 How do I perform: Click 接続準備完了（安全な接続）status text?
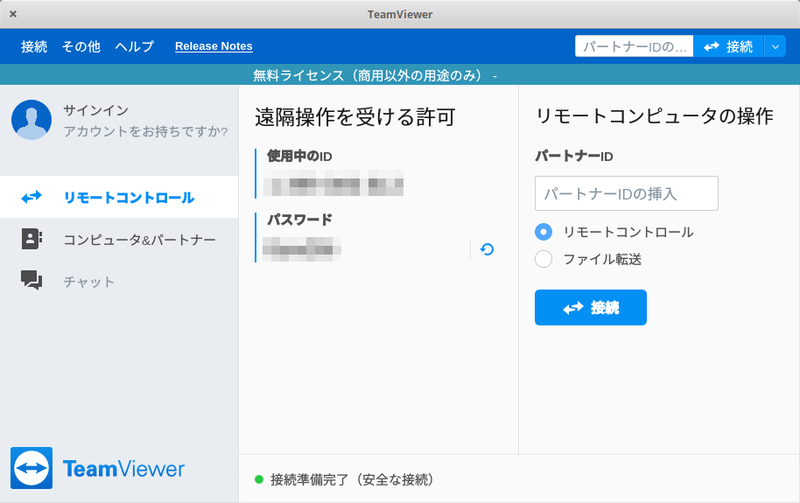click(352, 480)
